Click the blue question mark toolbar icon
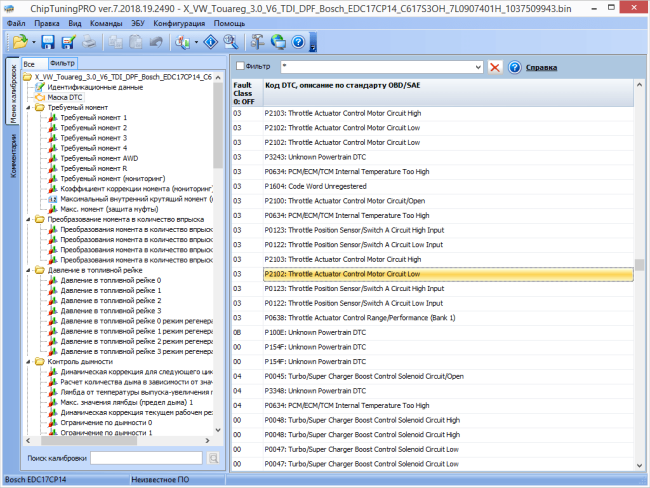Screen dimensions: 650x488 click(298, 42)
